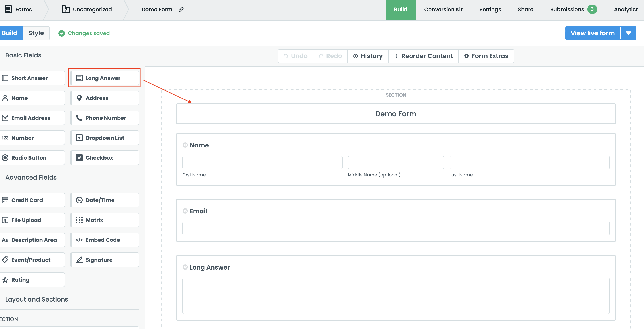Click the pencil icon to rename Demo Form
Viewport: 644px width, 329px height.
(x=181, y=10)
